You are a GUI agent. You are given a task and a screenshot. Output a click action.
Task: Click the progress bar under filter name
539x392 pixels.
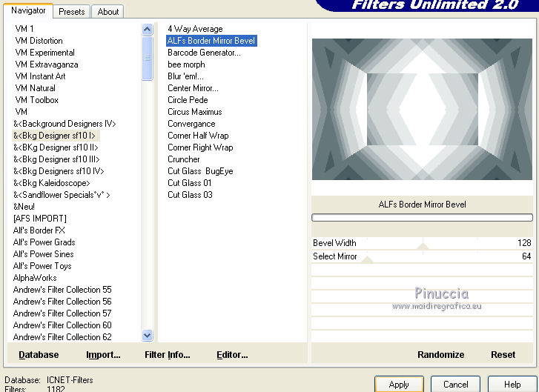422,217
